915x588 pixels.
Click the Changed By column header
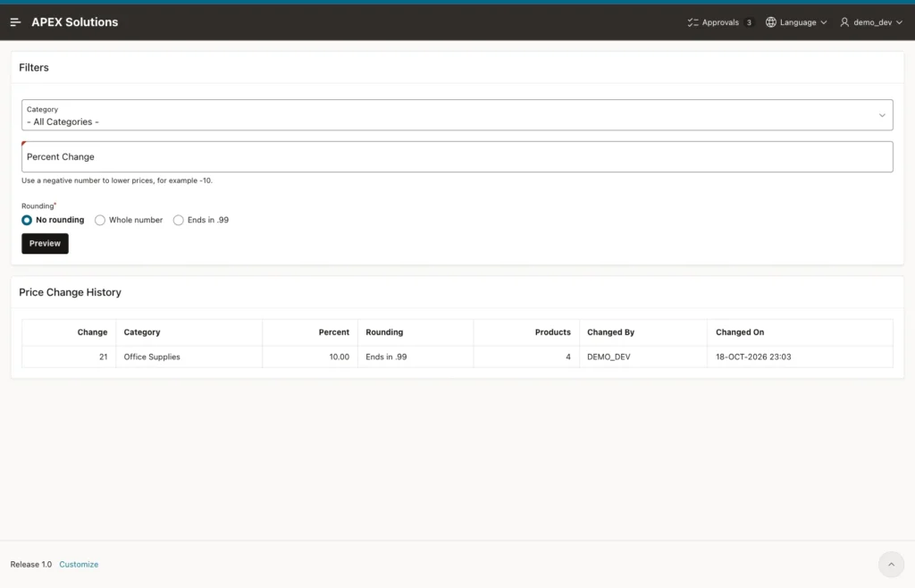[610, 332]
